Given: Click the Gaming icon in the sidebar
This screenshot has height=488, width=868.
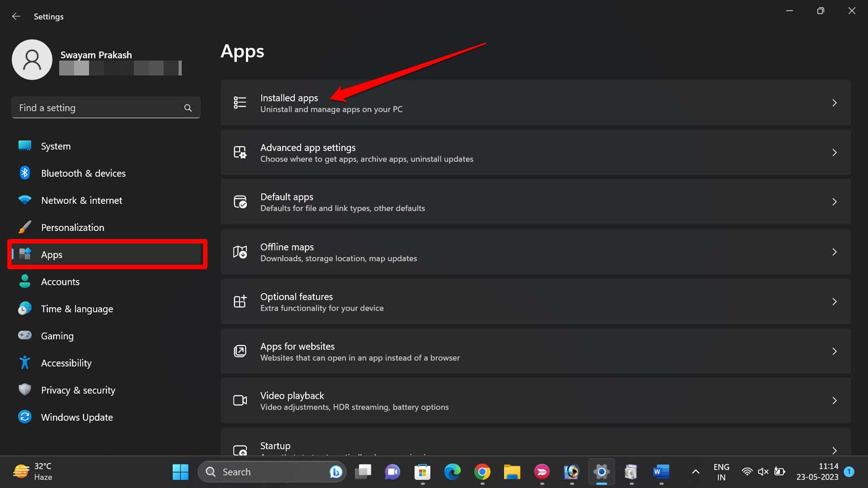Looking at the screenshot, I should [x=25, y=335].
